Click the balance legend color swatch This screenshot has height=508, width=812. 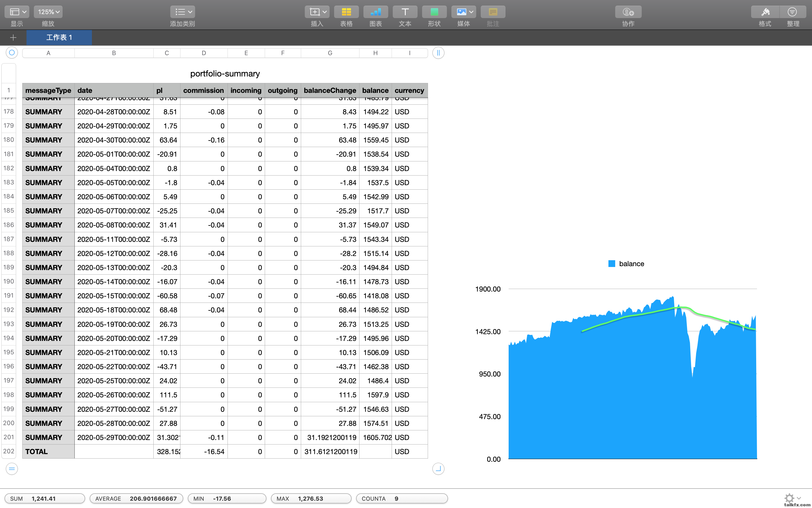click(612, 264)
